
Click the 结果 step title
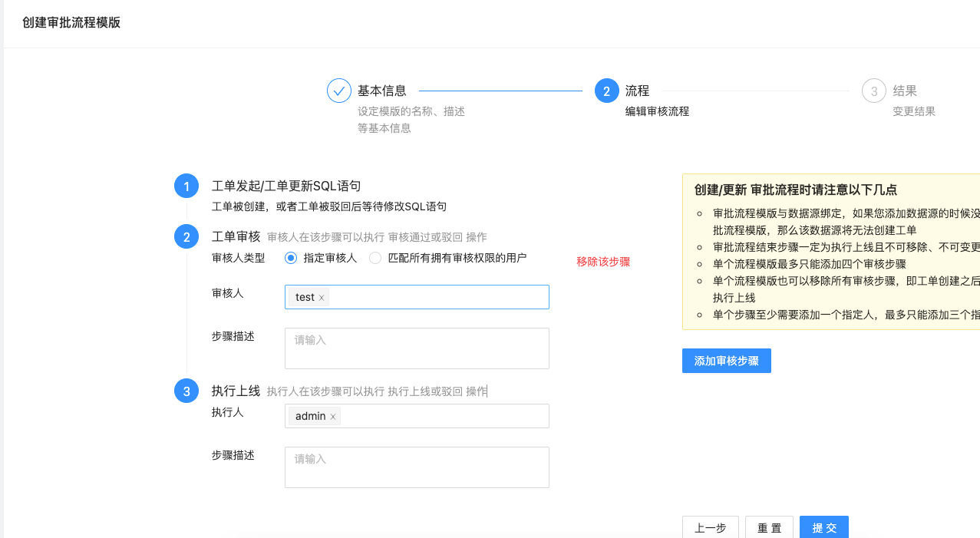point(905,91)
